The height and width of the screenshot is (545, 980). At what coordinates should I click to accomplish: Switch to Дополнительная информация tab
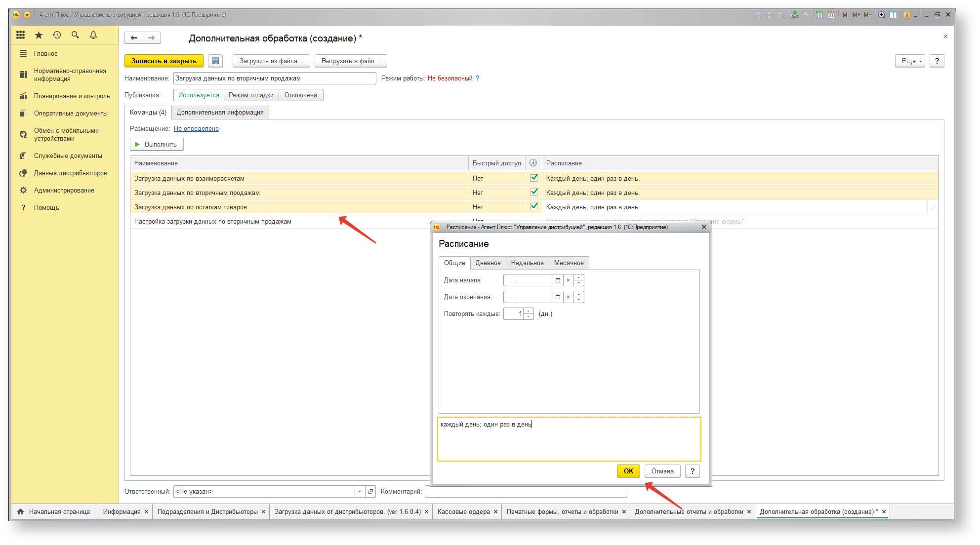(x=220, y=112)
